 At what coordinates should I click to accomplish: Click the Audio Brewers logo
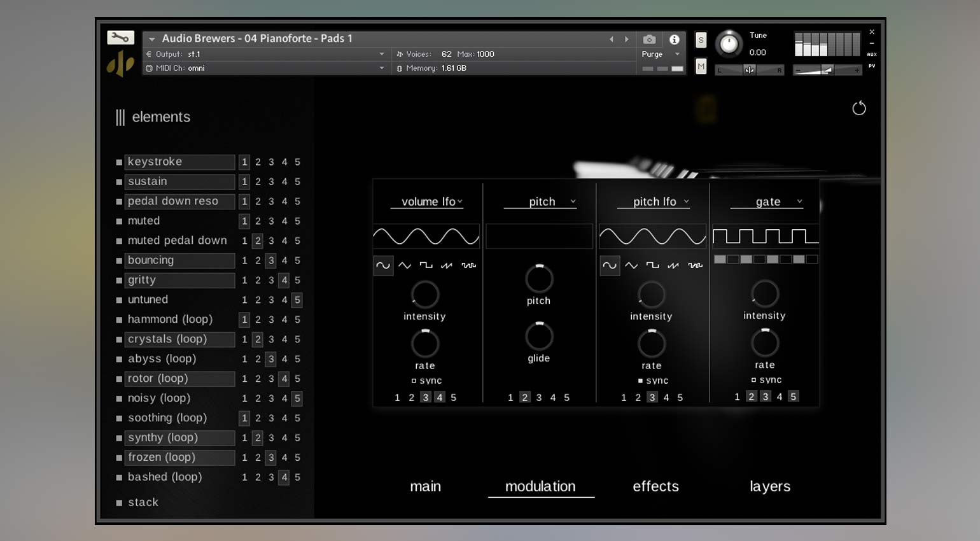tap(120, 64)
